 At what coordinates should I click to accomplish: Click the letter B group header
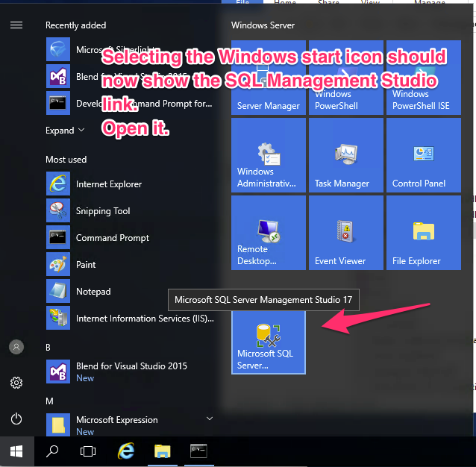tap(48, 348)
